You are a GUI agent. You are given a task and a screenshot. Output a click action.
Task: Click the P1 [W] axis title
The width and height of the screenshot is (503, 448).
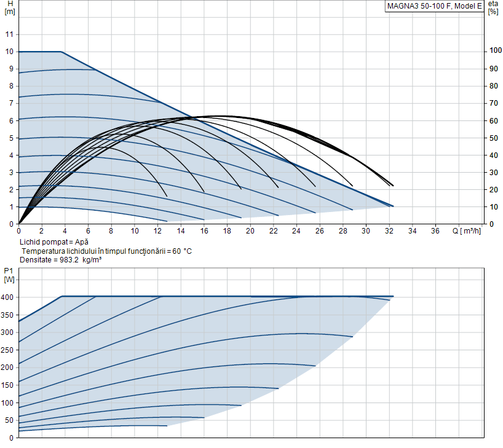9,275
